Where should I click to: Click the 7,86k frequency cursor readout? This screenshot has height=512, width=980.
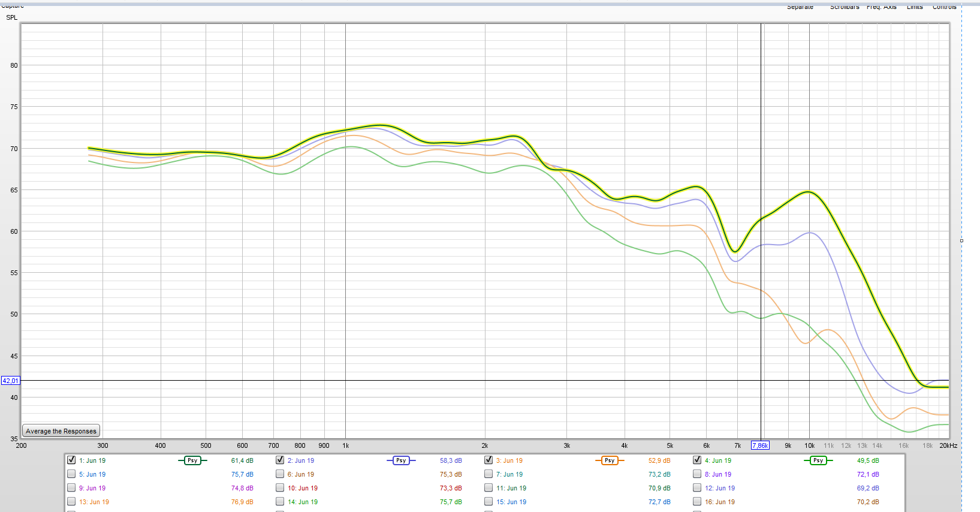[760, 445]
